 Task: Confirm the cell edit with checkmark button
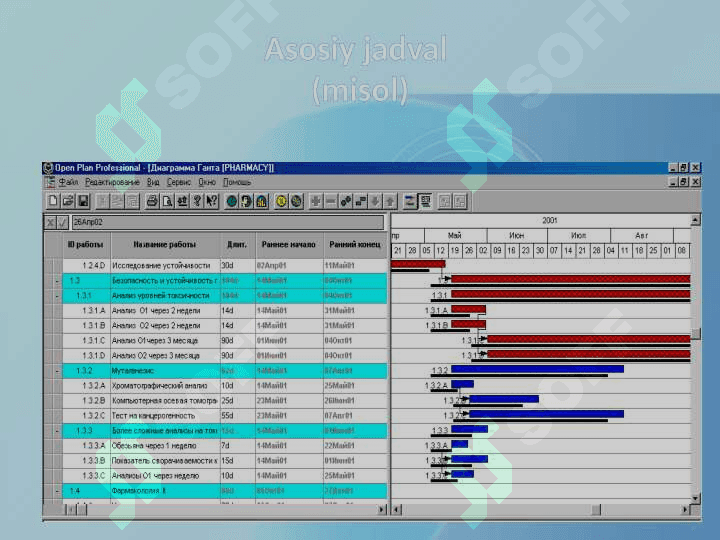[x=62, y=223]
